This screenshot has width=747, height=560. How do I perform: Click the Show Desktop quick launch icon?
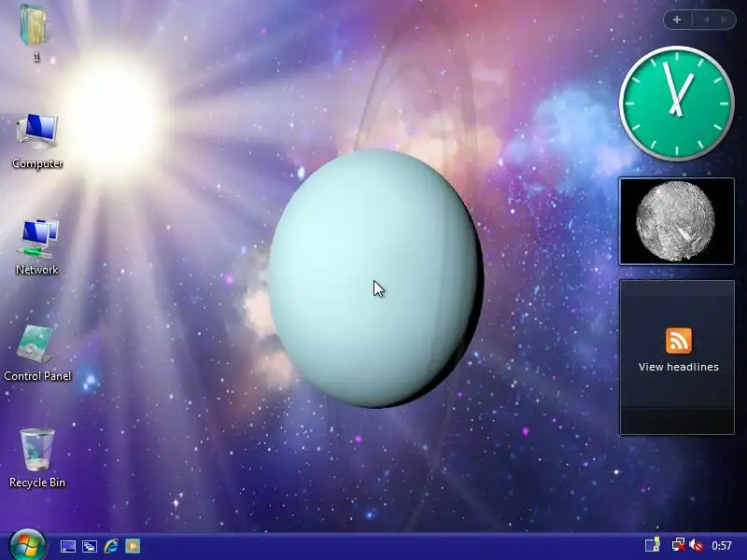tap(67, 546)
